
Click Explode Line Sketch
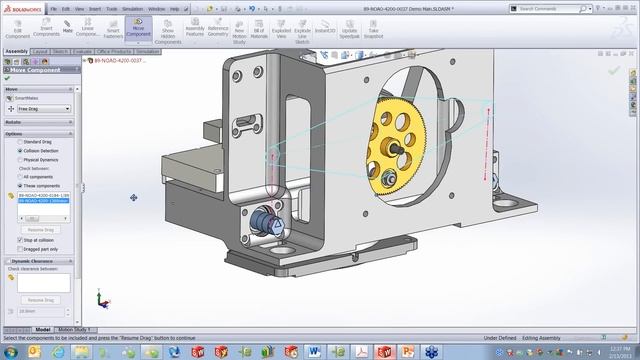(302, 31)
